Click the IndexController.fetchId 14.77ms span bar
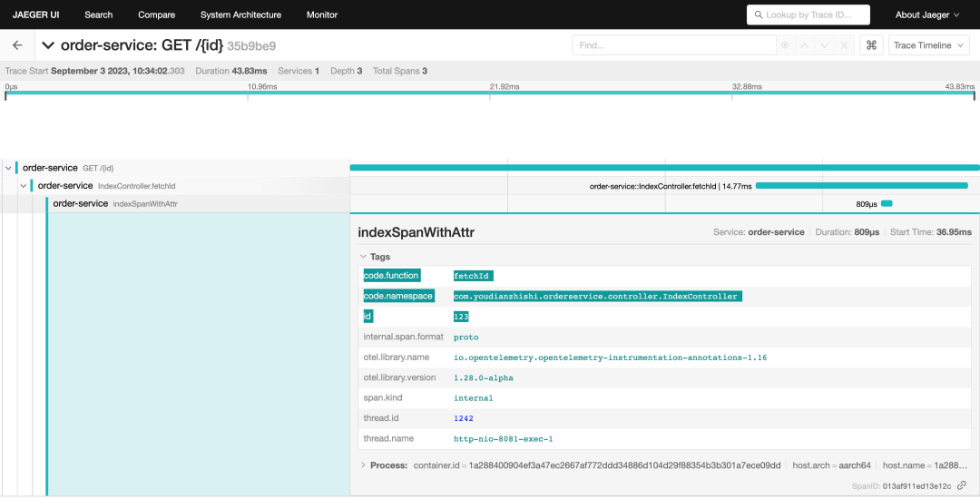The image size is (980, 499). click(x=861, y=185)
